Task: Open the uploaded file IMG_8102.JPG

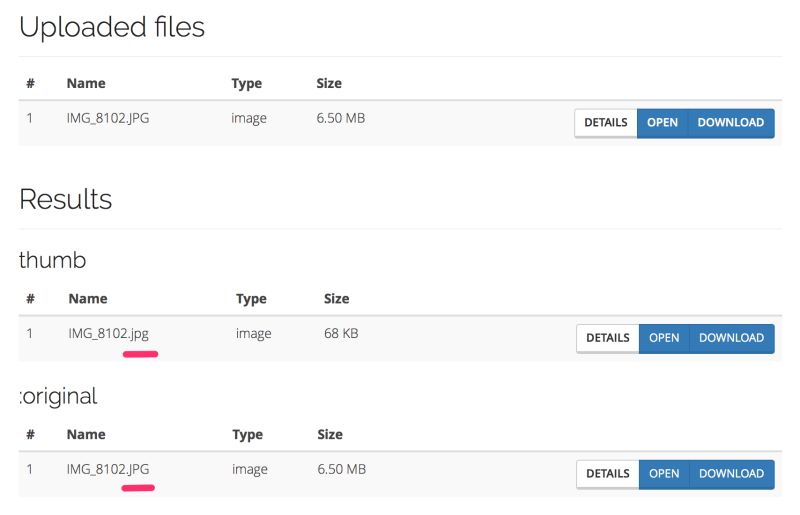Action: coord(662,123)
